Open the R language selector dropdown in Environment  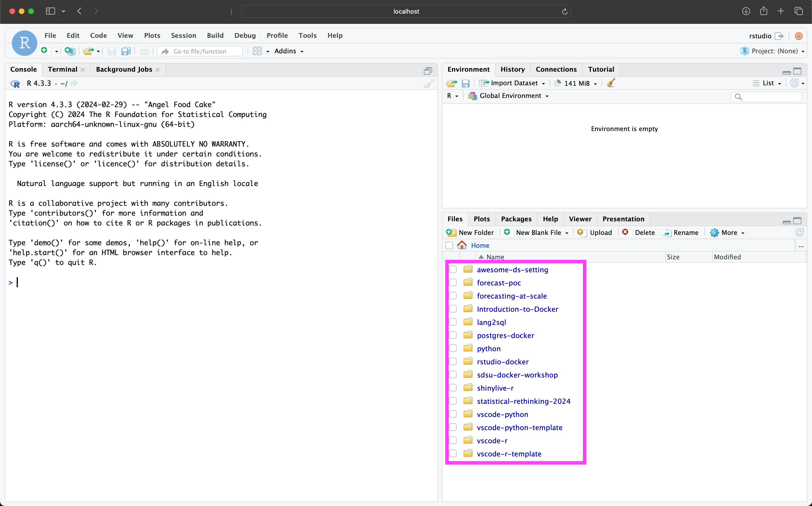coord(453,96)
